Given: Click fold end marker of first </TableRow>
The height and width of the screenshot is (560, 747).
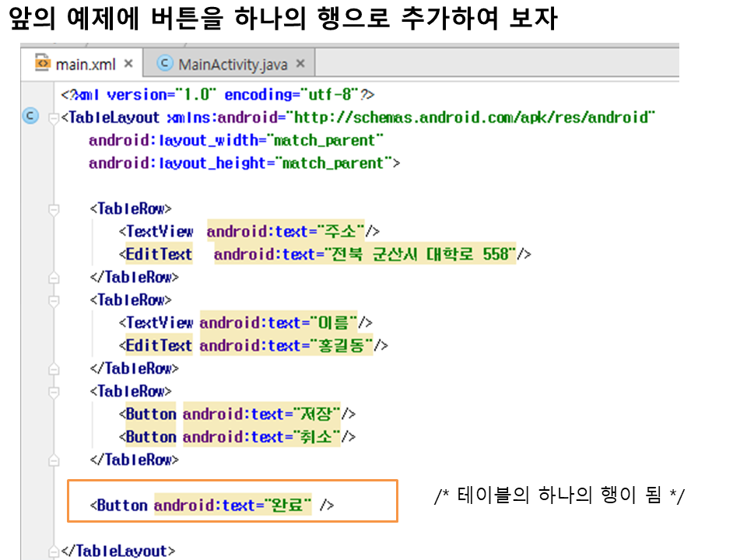Looking at the screenshot, I should [x=54, y=278].
